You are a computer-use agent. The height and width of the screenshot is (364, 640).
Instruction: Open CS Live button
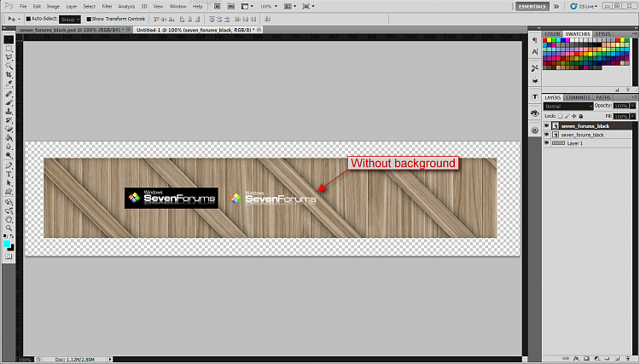point(584,6)
